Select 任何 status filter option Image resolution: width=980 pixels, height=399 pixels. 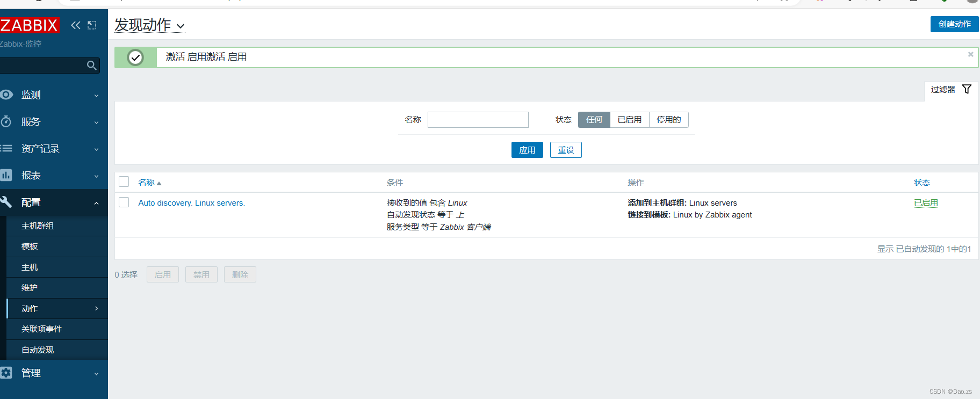pos(594,120)
